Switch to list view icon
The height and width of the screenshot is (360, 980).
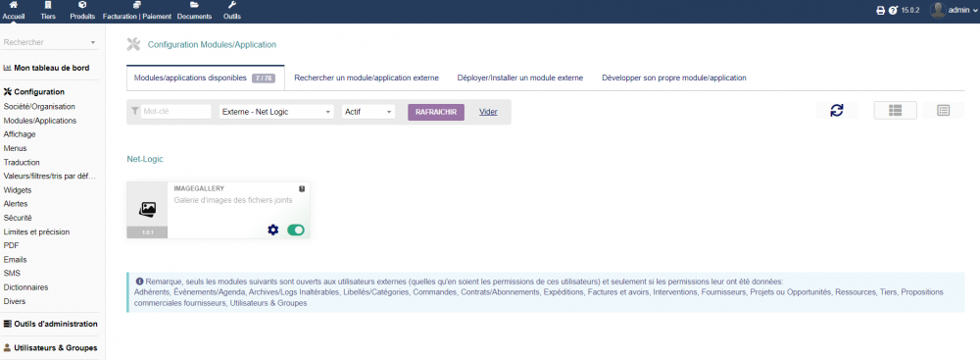pyautogui.click(x=943, y=110)
